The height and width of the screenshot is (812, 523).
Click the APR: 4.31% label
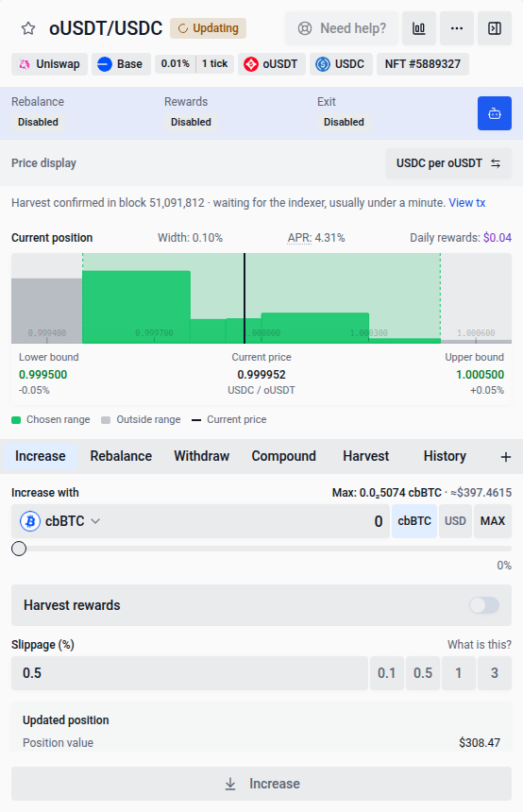tap(316, 238)
